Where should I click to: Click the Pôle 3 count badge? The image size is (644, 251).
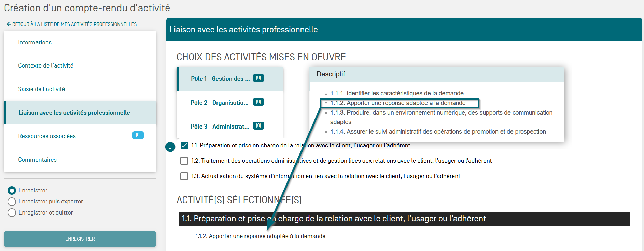[258, 126]
